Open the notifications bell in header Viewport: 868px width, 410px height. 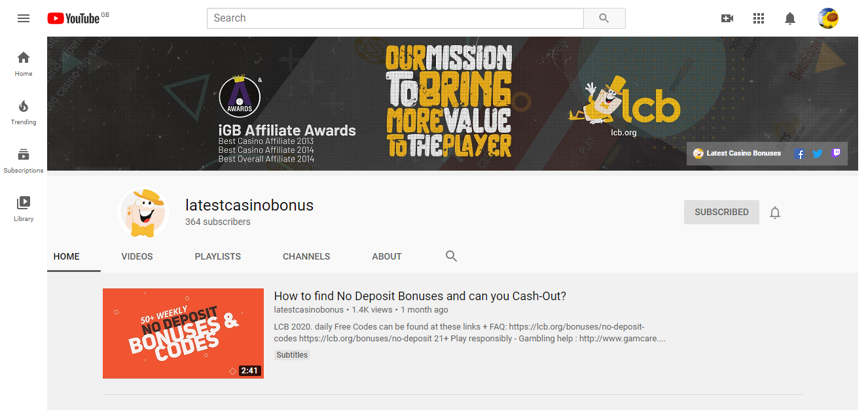[790, 18]
